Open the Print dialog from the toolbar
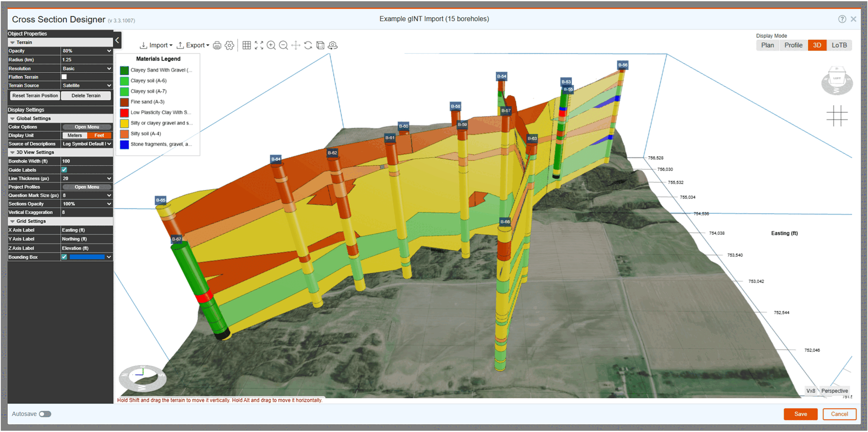The width and height of the screenshot is (868, 432). point(217,45)
